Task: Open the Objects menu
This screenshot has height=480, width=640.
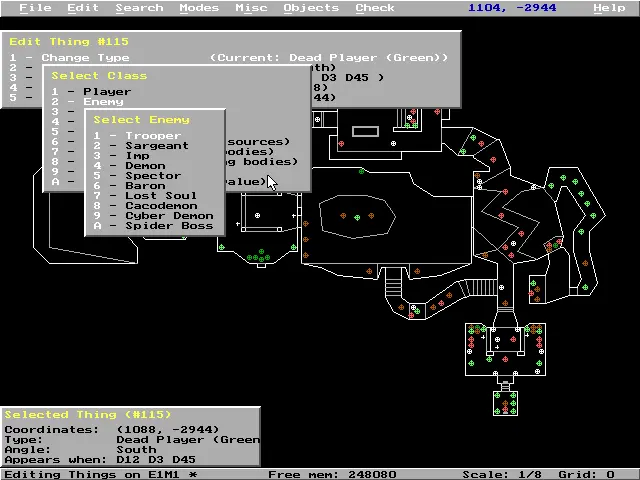Action: click(x=311, y=8)
